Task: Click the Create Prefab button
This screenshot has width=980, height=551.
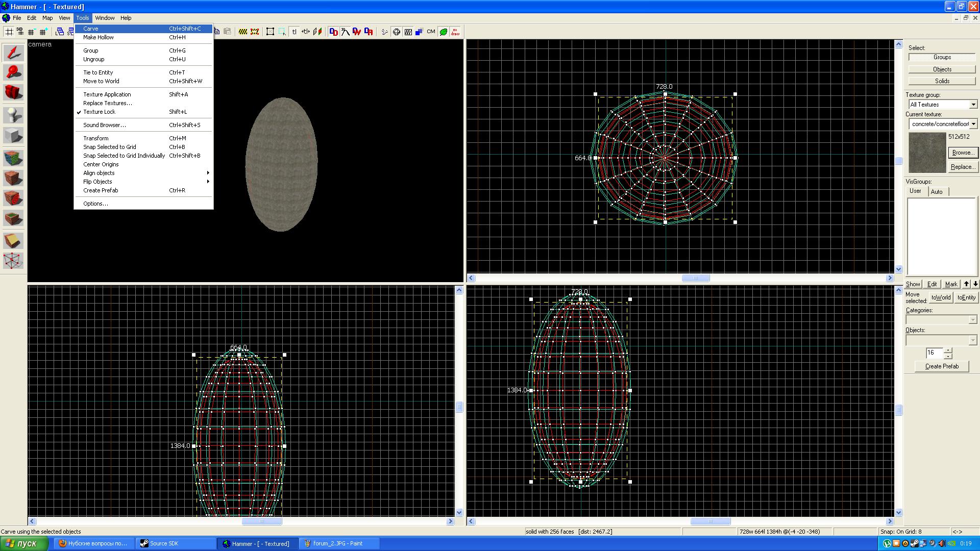Action: [x=941, y=366]
